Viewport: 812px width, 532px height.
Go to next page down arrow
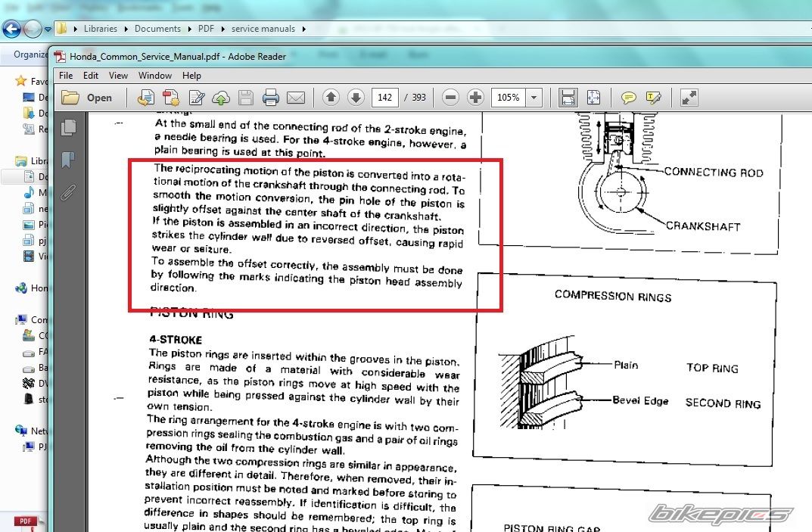point(356,97)
